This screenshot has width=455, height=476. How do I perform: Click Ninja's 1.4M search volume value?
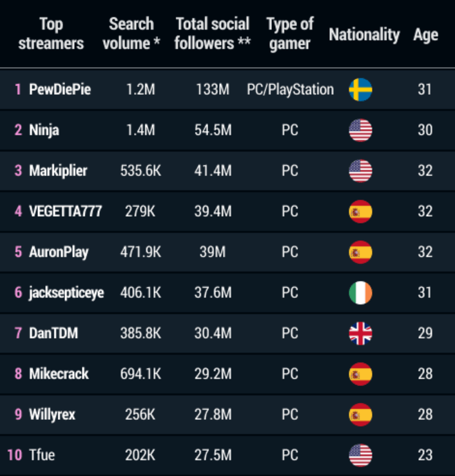click(140, 130)
